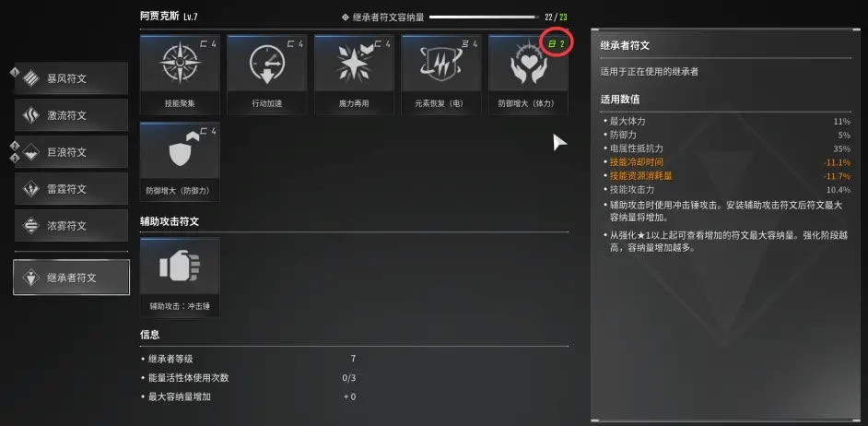This screenshot has width=868, height=426.
Task: Click the 最大容纳量增加 info row
Action: 249,396
